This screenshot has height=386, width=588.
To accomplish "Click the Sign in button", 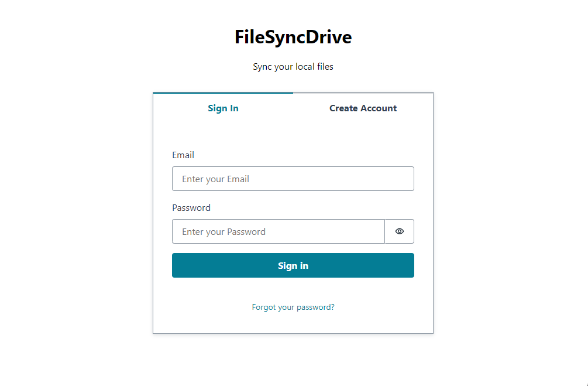I will tap(293, 265).
